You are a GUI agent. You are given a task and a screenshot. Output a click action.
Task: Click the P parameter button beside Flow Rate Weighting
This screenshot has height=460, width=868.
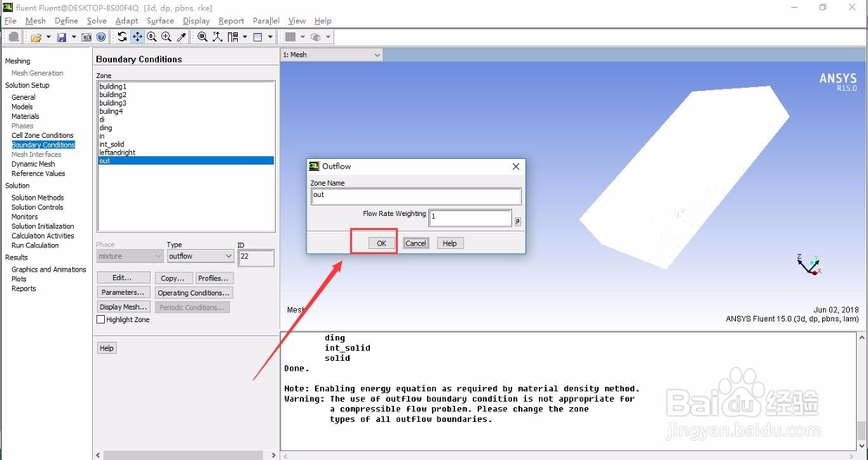[x=517, y=221]
